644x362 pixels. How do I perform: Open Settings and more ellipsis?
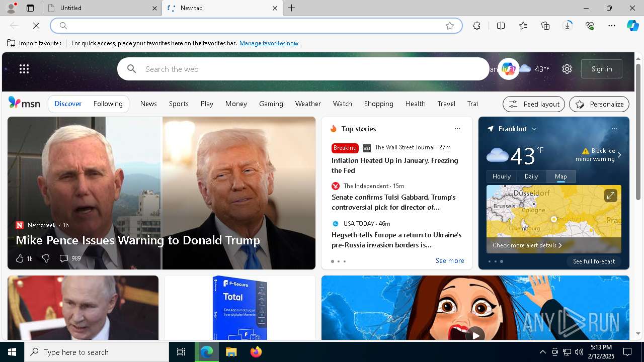pyautogui.click(x=612, y=26)
